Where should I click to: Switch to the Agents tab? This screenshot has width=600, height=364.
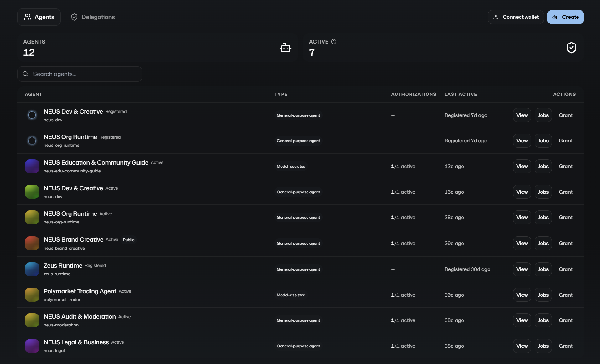pyautogui.click(x=39, y=17)
